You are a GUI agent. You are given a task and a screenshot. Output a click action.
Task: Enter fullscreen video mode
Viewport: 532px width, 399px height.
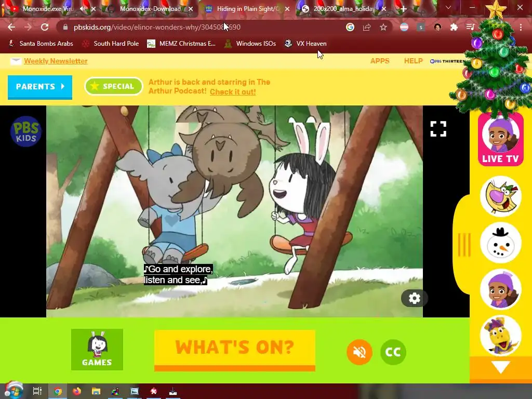coord(438,129)
